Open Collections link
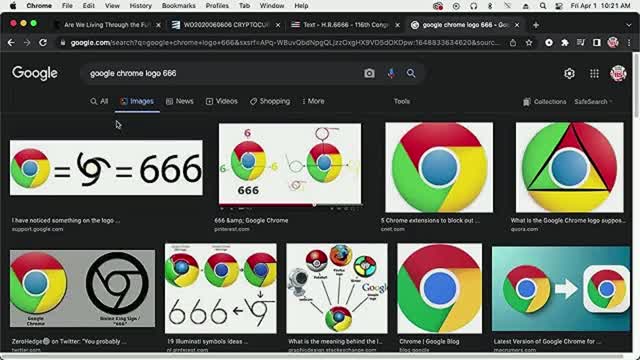 (544, 102)
